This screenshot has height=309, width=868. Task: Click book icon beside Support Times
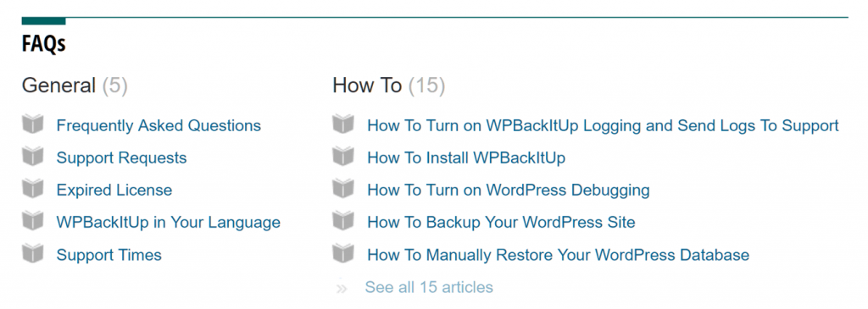(x=33, y=253)
